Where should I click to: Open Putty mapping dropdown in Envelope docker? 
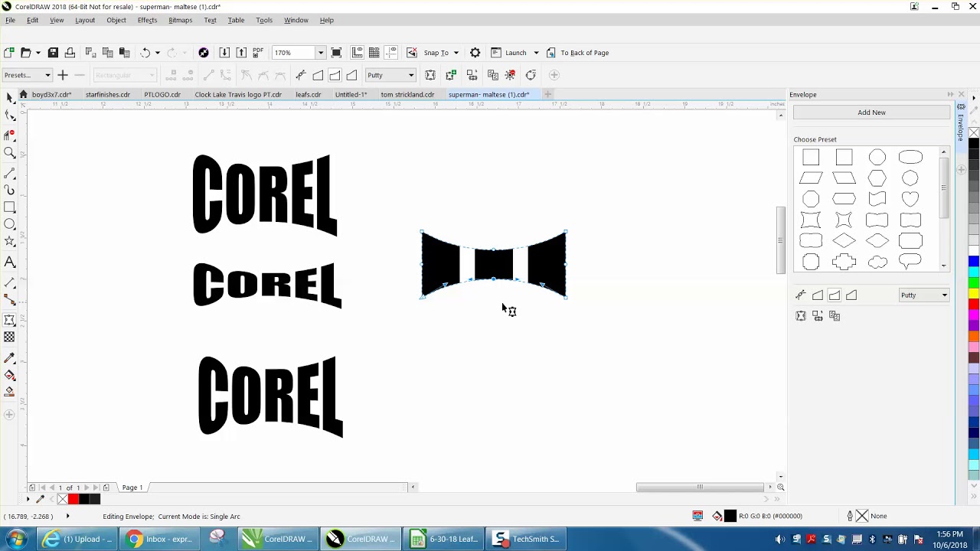click(x=924, y=295)
